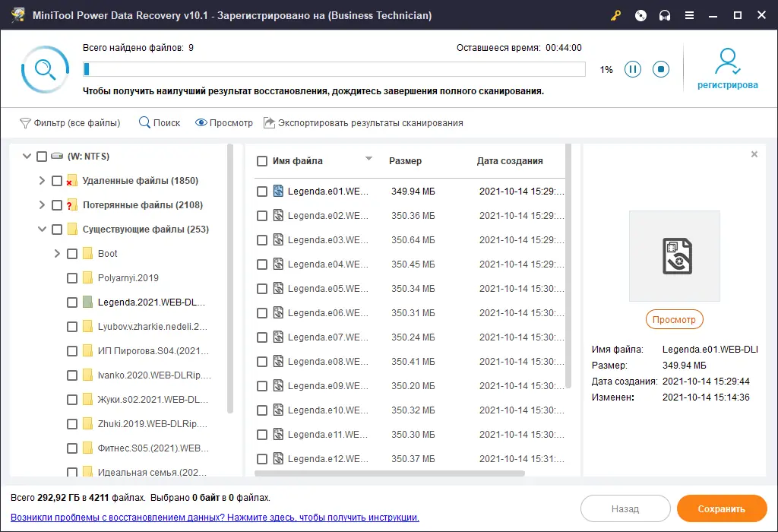Viewport: 778px width, 532px height.
Task: Click the deleted files folder icon
Action: (x=72, y=181)
